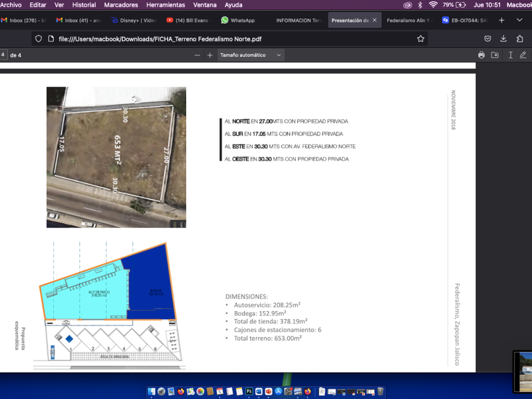Open the Historial menu
This screenshot has height=399, width=532.
(x=84, y=4)
